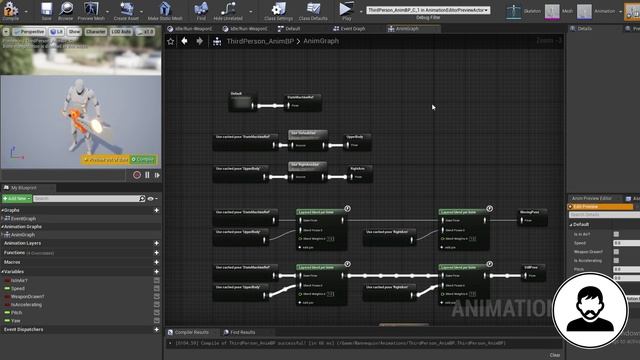Add a macro with Macros plus icon

tap(156, 262)
